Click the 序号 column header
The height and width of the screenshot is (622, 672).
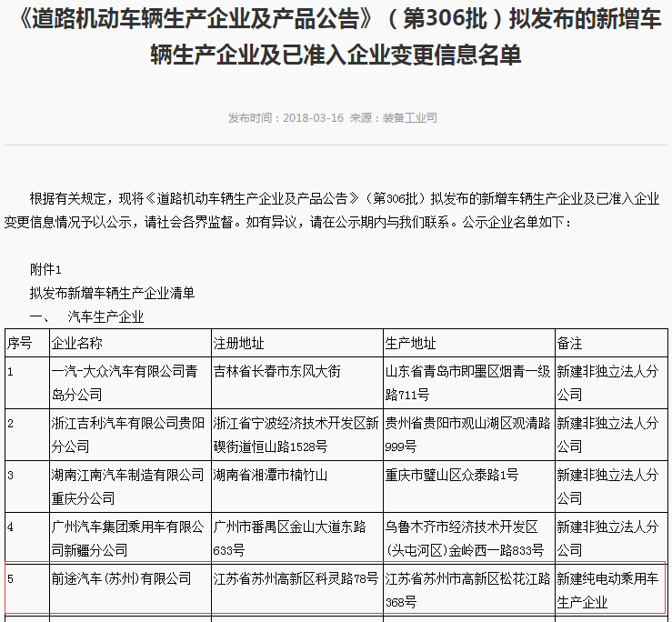pyautogui.click(x=27, y=343)
